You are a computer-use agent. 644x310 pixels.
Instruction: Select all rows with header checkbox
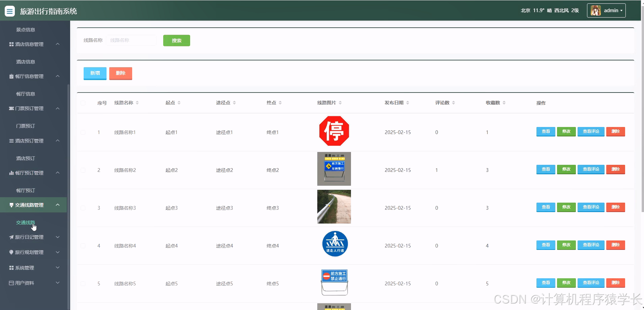[83, 103]
